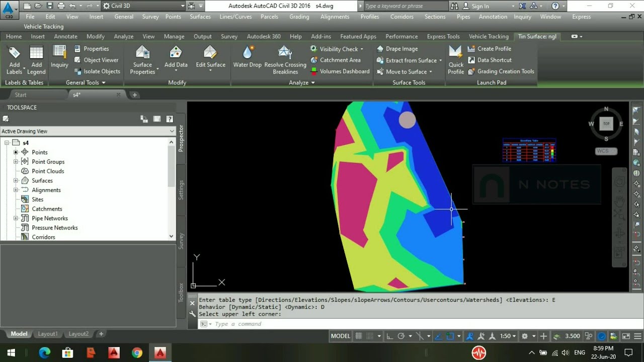Open the Volumes Dashboard
Viewport: 644px width, 362px height.
coord(340,71)
